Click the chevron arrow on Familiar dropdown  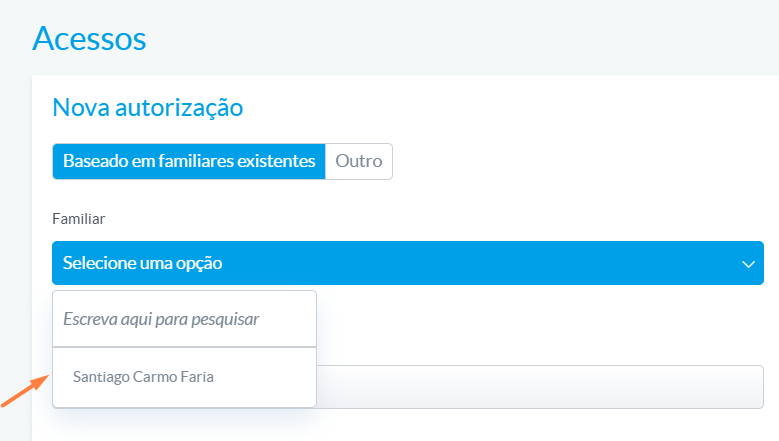[748, 264]
